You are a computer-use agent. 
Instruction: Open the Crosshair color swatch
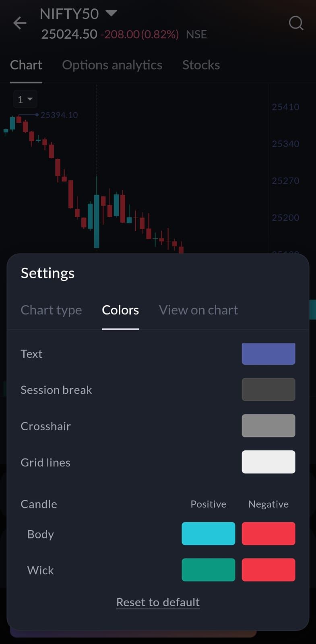coord(268,426)
